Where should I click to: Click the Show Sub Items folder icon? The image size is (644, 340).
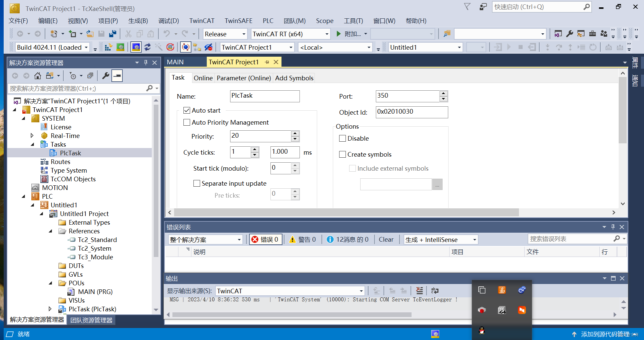(197, 47)
